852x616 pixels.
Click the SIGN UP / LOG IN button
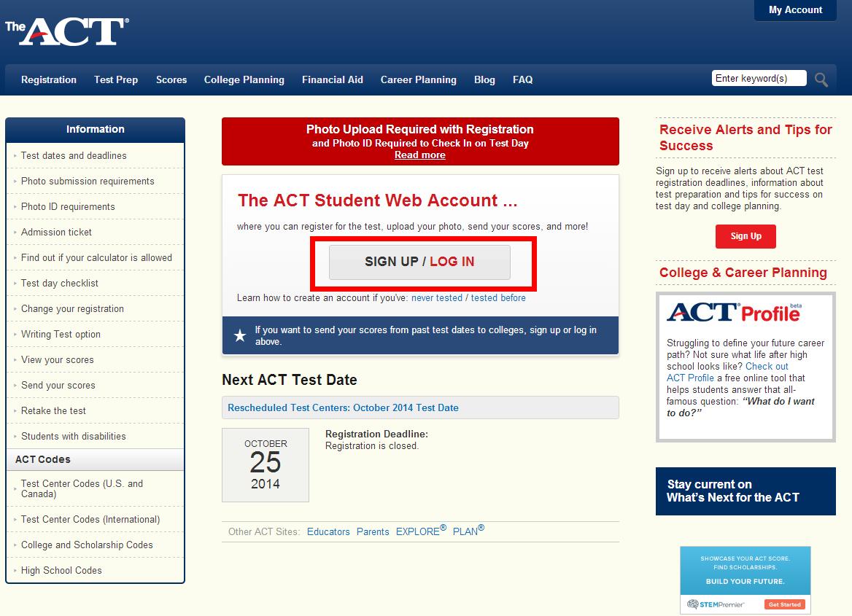(419, 262)
